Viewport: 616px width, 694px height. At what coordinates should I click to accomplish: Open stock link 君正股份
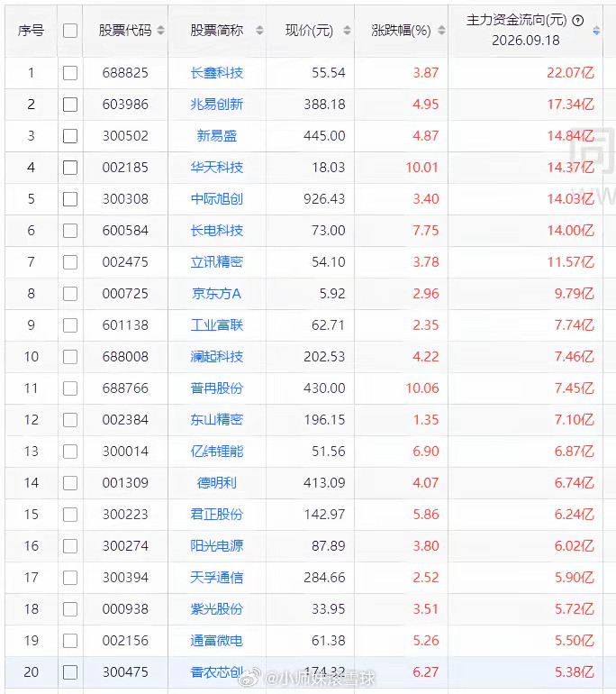217,515
